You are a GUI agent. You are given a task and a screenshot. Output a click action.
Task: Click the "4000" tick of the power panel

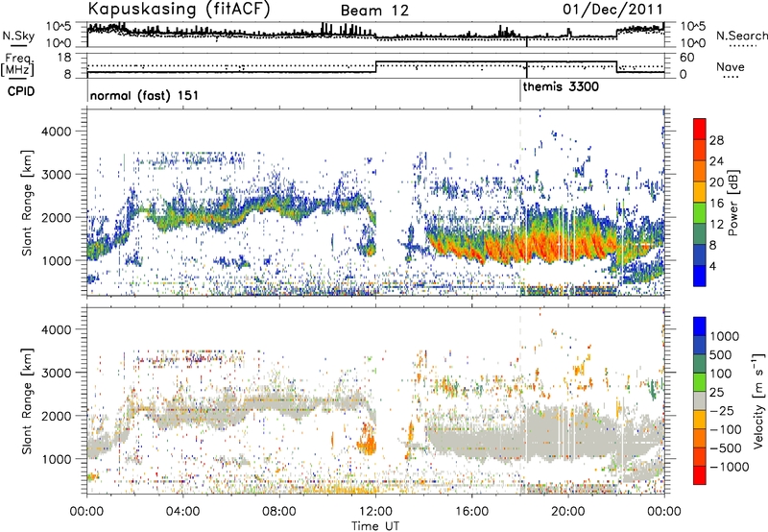click(x=56, y=132)
